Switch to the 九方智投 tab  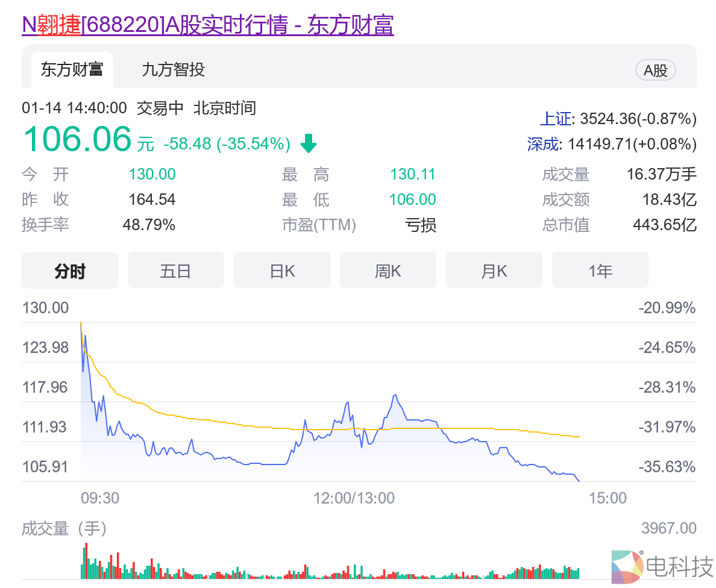click(174, 70)
